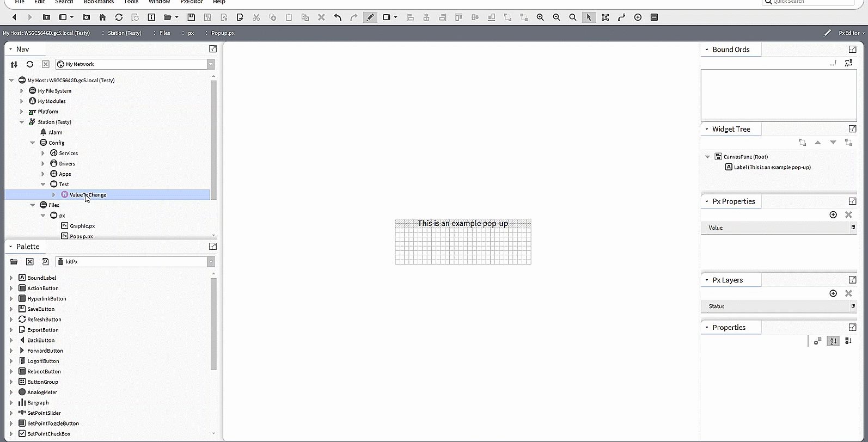This screenshot has width=868, height=442.
Task: Open the My Network dropdown in Nav
Action: 211,64
